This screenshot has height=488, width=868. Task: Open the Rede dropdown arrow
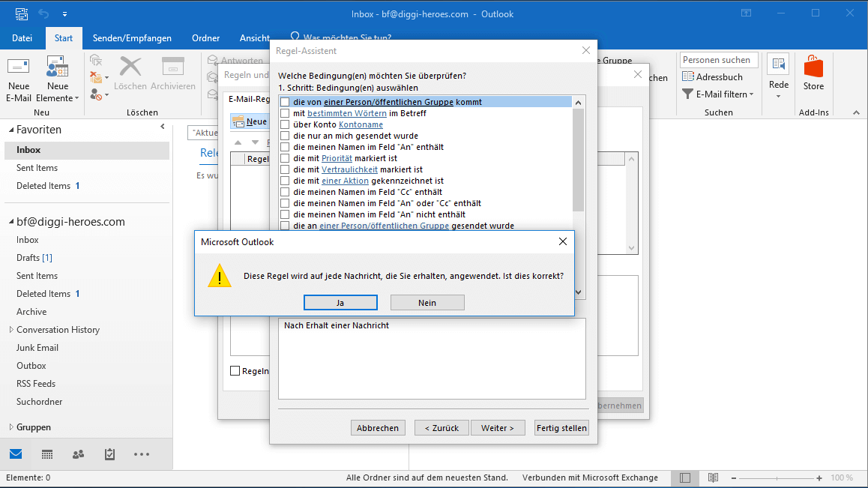(x=778, y=97)
